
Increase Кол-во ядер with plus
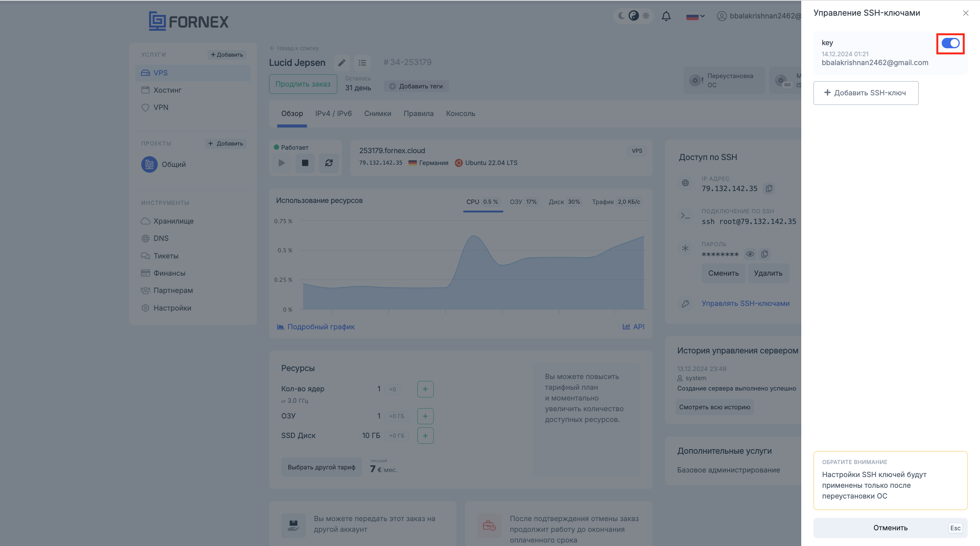pyautogui.click(x=425, y=389)
